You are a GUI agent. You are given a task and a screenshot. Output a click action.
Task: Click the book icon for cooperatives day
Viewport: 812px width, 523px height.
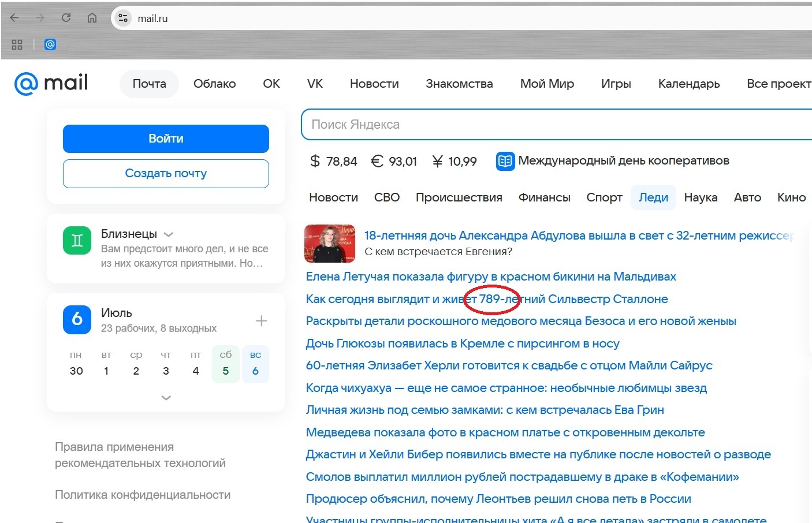point(505,161)
